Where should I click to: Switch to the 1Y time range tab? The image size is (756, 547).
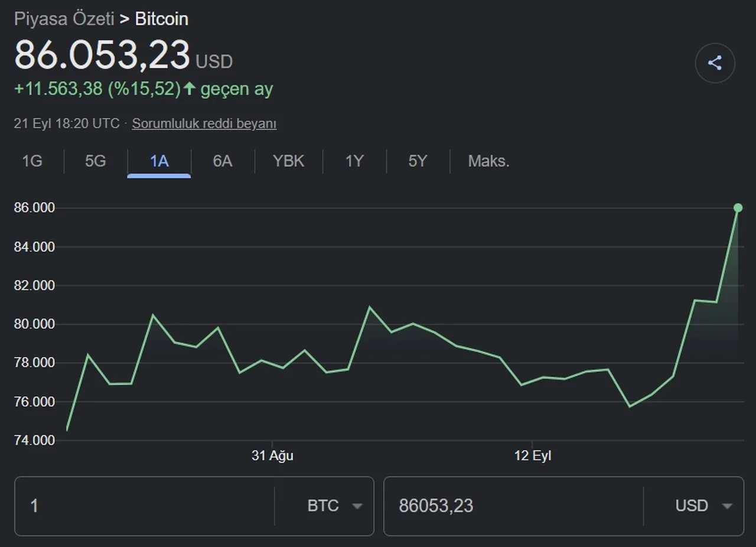(x=354, y=161)
